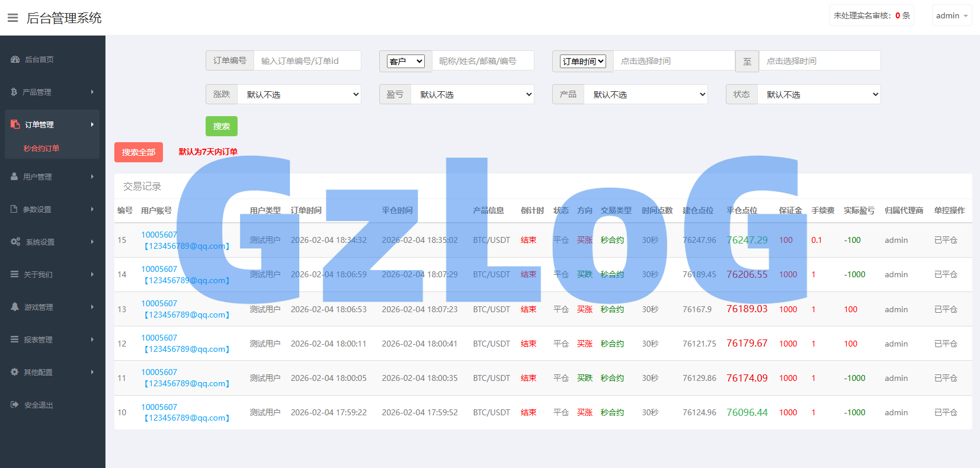
Task: Expand the admin account menu
Action: point(952,16)
